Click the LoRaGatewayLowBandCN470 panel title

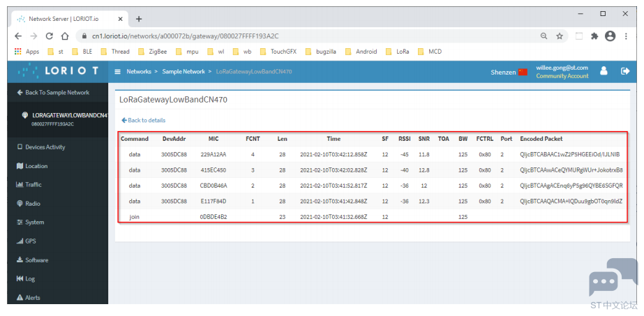[x=173, y=100]
